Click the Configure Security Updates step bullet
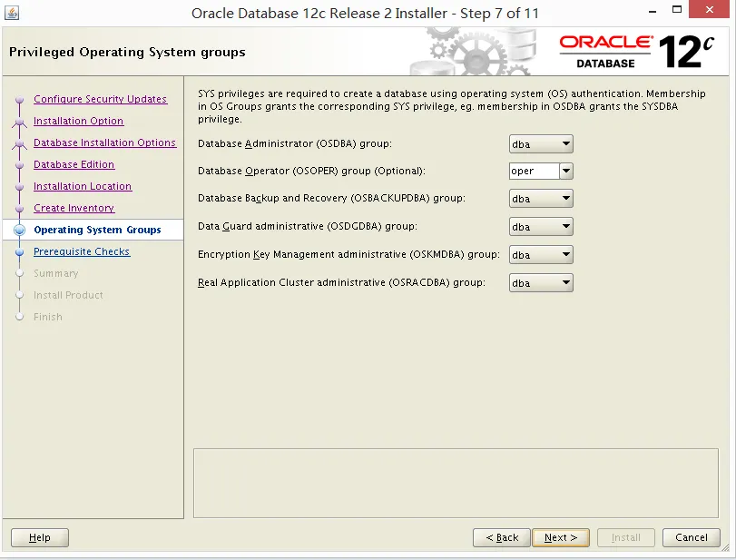The height and width of the screenshot is (560, 736). [19, 100]
